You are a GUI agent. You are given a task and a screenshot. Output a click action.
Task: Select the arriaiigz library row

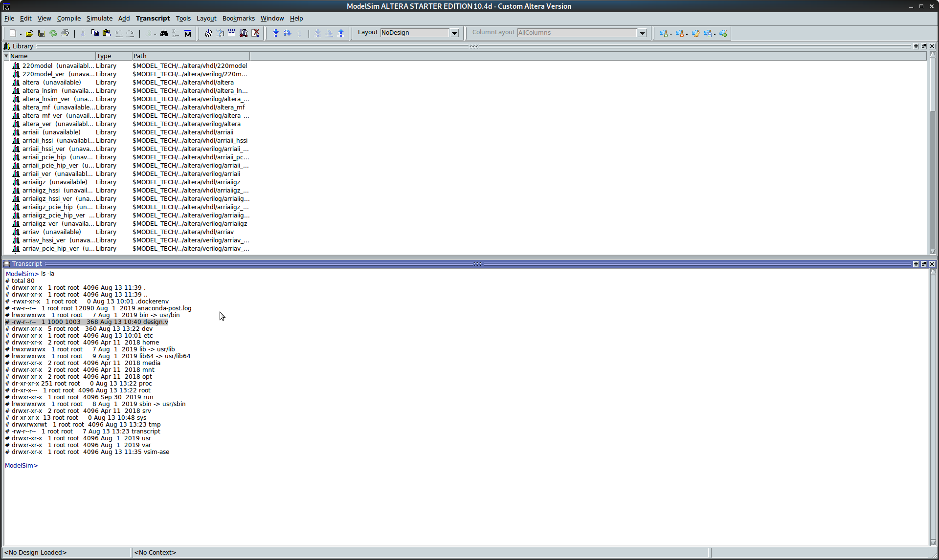click(x=130, y=182)
